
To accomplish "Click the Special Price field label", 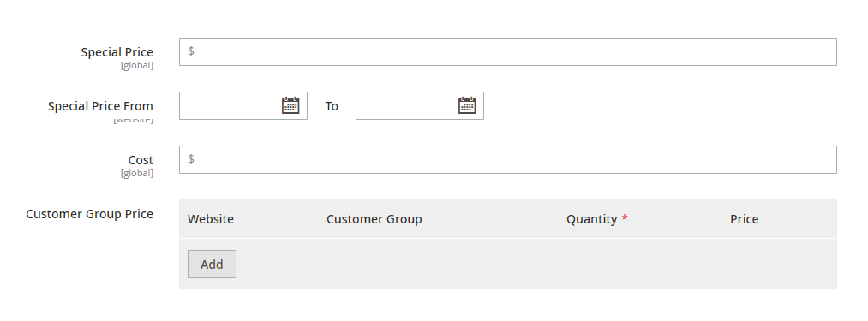I will click(117, 52).
